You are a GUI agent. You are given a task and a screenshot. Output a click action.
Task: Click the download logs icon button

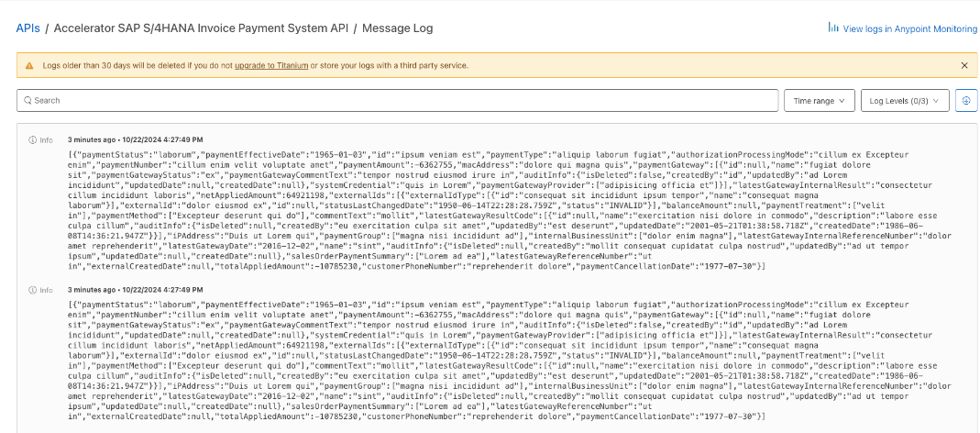coord(965,100)
